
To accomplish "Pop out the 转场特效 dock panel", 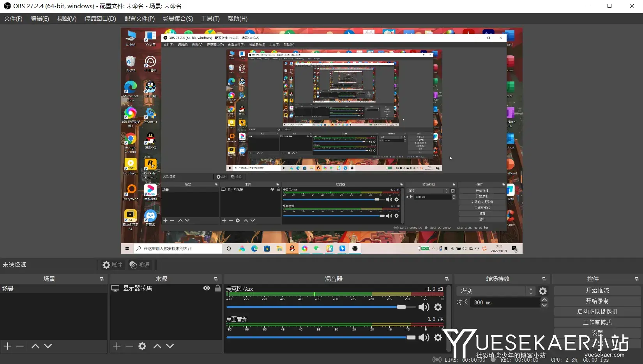I will pos(544,279).
